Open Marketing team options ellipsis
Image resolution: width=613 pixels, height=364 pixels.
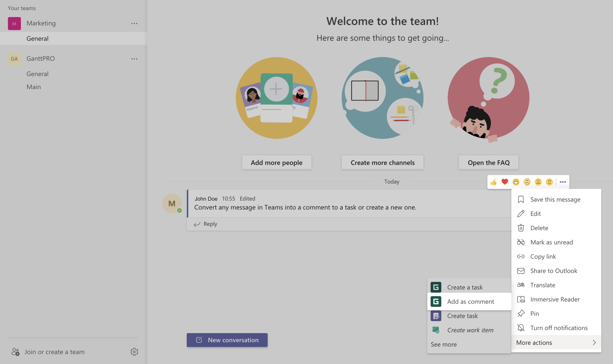pyautogui.click(x=134, y=23)
